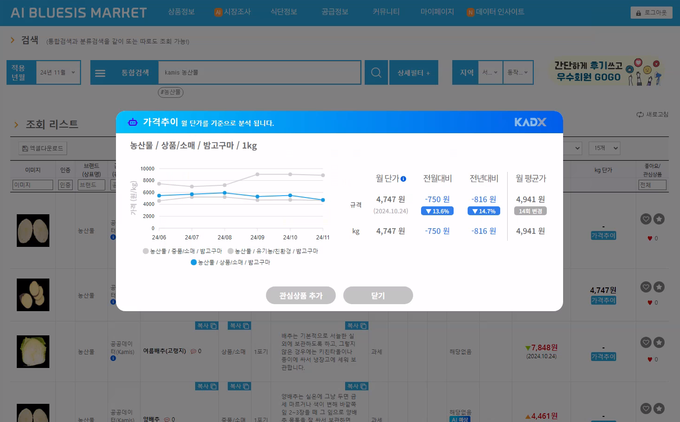Click star icon in 여름배추 row
Viewport: 680px width, 422px height.
(x=659, y=343)
